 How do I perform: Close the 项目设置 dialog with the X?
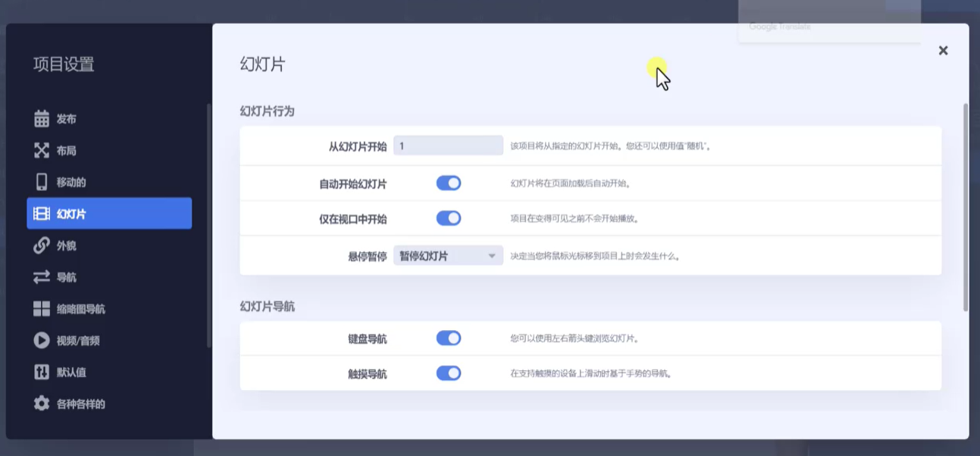(x=943, y=50)
